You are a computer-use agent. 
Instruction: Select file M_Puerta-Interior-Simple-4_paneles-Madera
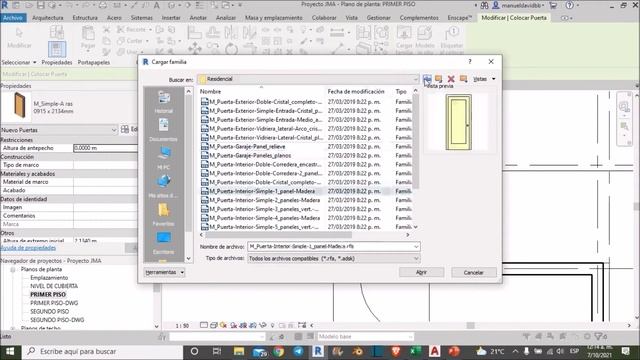[264, 218]
